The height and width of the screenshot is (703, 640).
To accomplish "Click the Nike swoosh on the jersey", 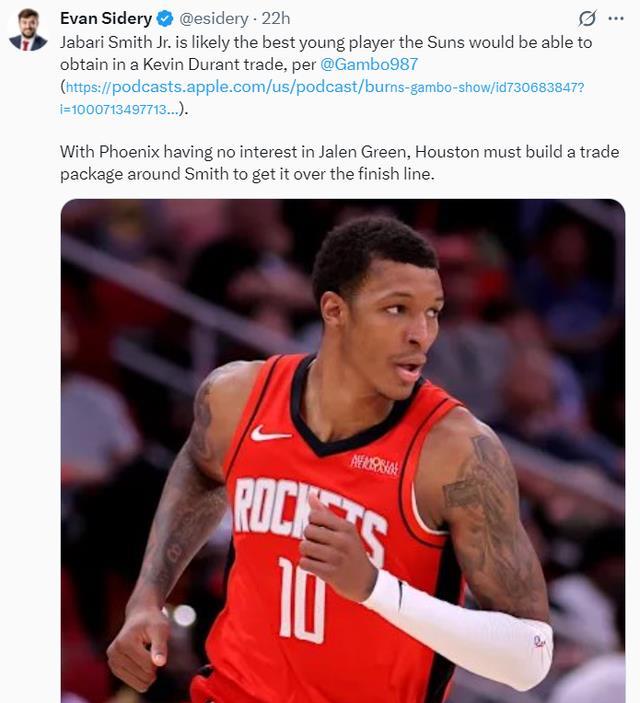I will [x=270, y=433].
